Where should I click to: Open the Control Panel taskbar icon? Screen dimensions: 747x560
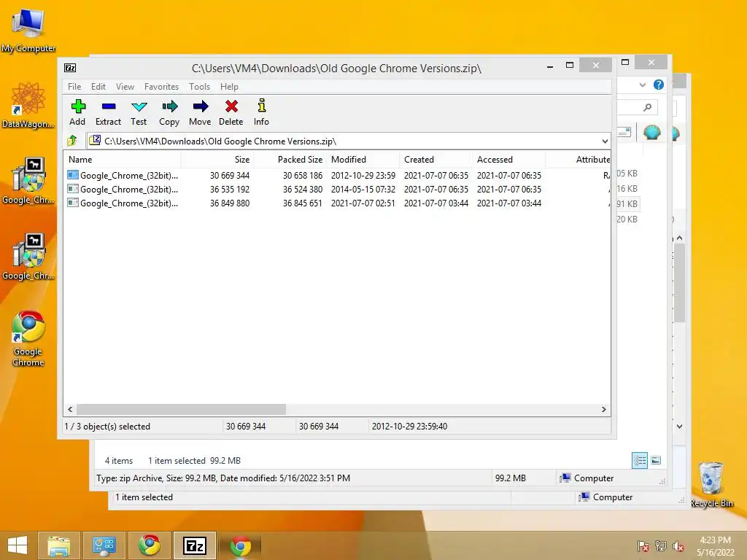[104, 545]
